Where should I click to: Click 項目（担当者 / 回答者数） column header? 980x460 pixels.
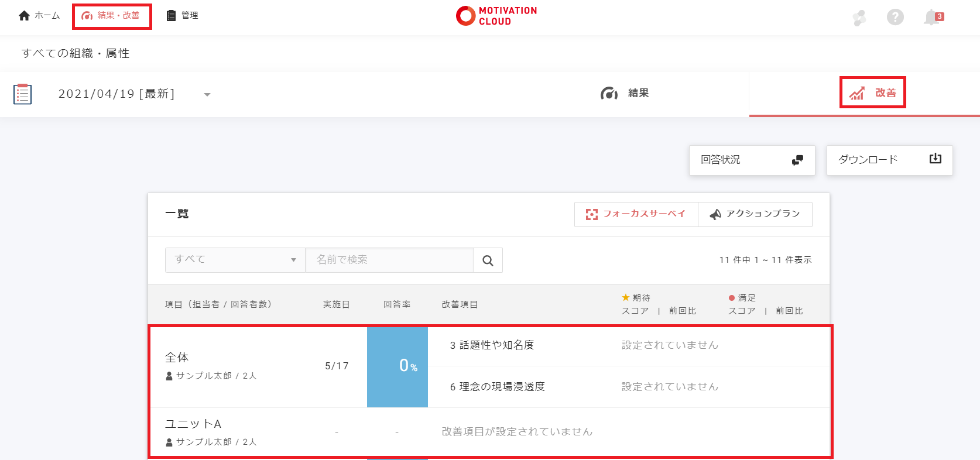218,304
